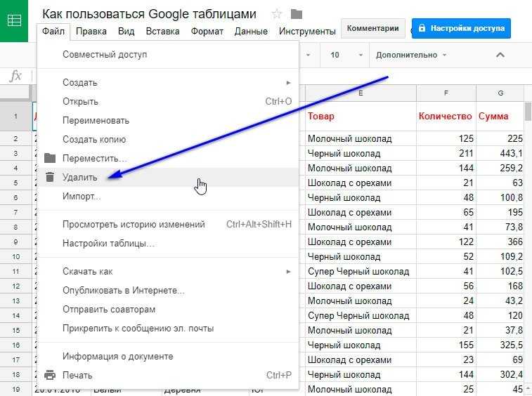Choose Отправить соавторам menu item
The image size is (532, 396).
[x=168, y=309]
